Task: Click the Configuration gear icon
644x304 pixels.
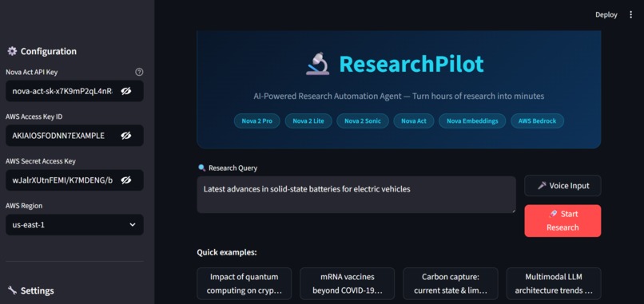Action: [x=12, y=51]
